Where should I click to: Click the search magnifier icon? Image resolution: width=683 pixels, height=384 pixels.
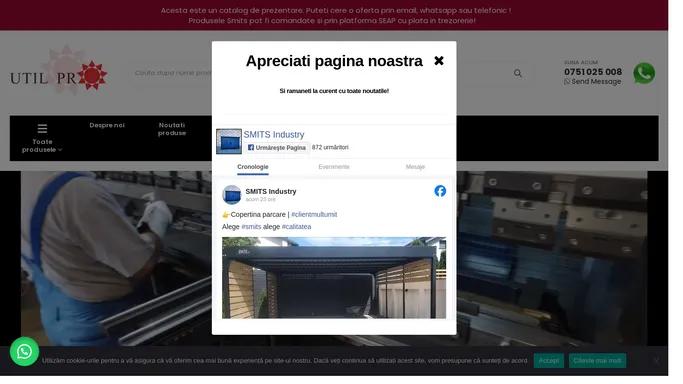click(517, 73)
